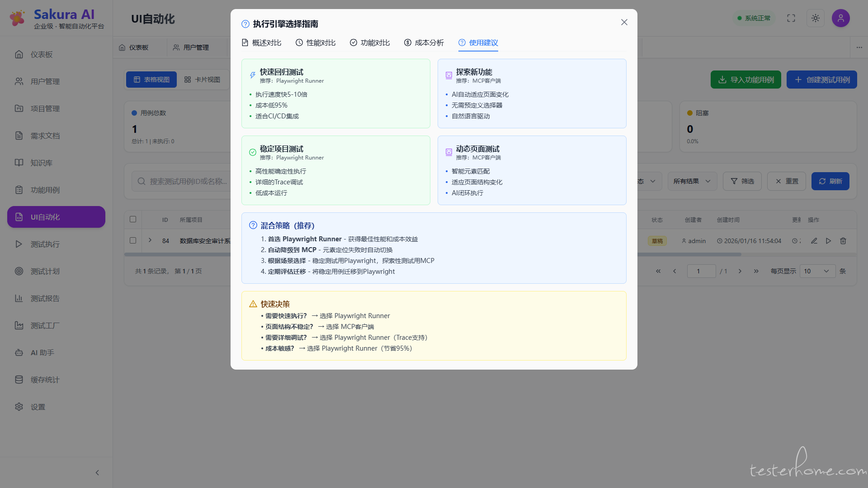868x488 pixels.
Task: Click the 创建测试用例 button
Action: (x=821, y=80)
